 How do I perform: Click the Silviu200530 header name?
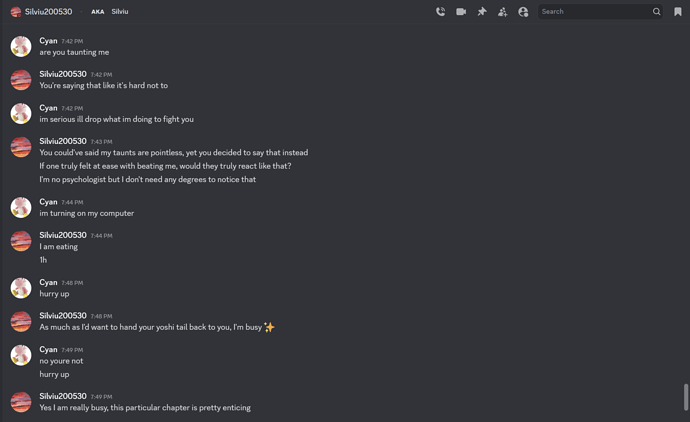[x=48, y=12]
